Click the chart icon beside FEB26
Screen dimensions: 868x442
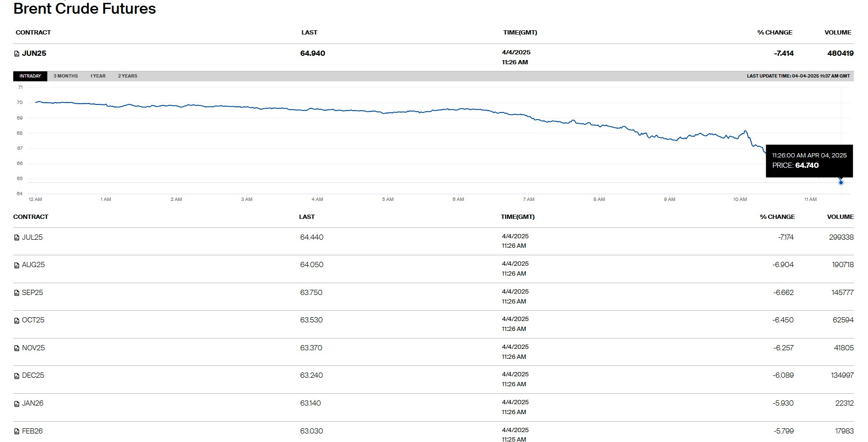point(17,432)
